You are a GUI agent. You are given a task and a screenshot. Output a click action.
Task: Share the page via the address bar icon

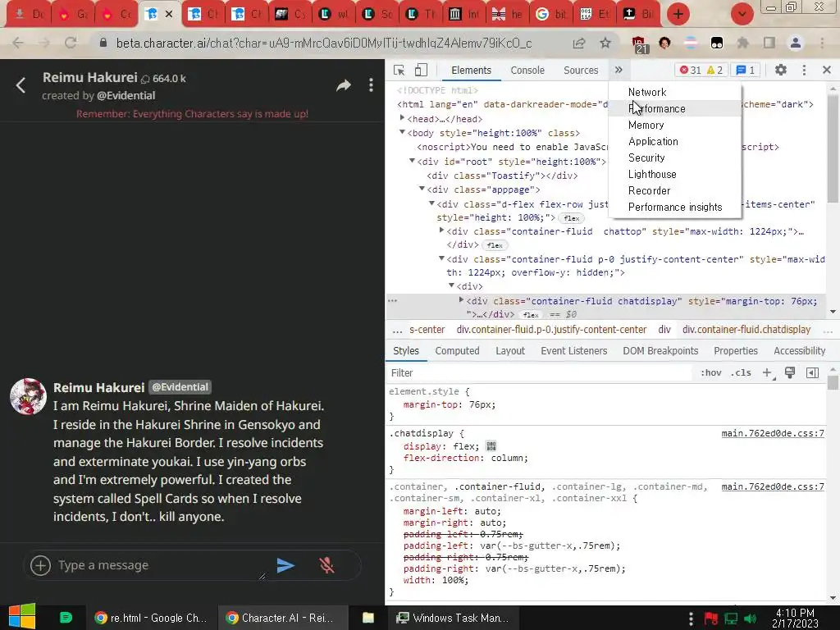pyautogui.click(x=578, y=43)
